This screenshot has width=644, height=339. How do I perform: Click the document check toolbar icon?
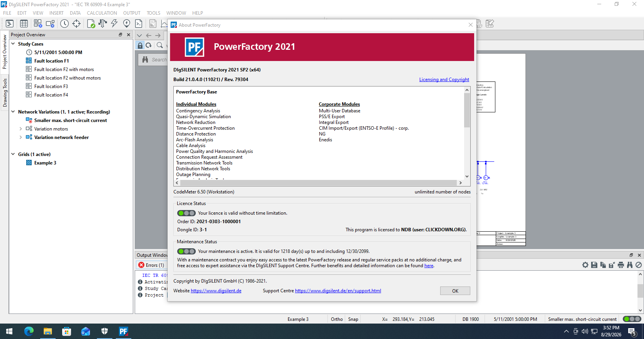pyautogui.click(x=91, y=24)
